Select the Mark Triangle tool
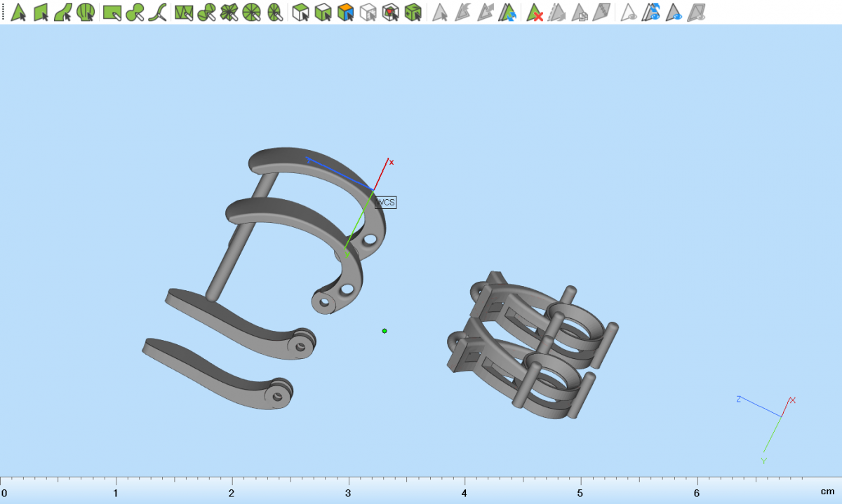 tap(19, 12)
